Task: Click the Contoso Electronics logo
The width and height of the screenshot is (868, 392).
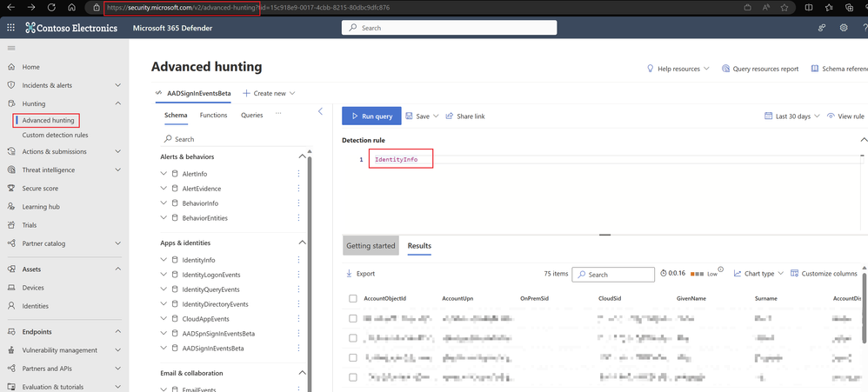Action: (71, 28)
